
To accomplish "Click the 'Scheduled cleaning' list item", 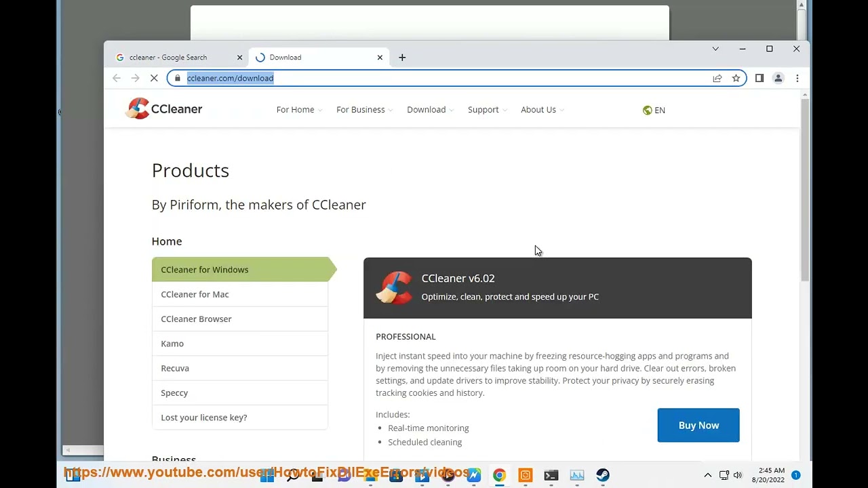I will 425,443.
